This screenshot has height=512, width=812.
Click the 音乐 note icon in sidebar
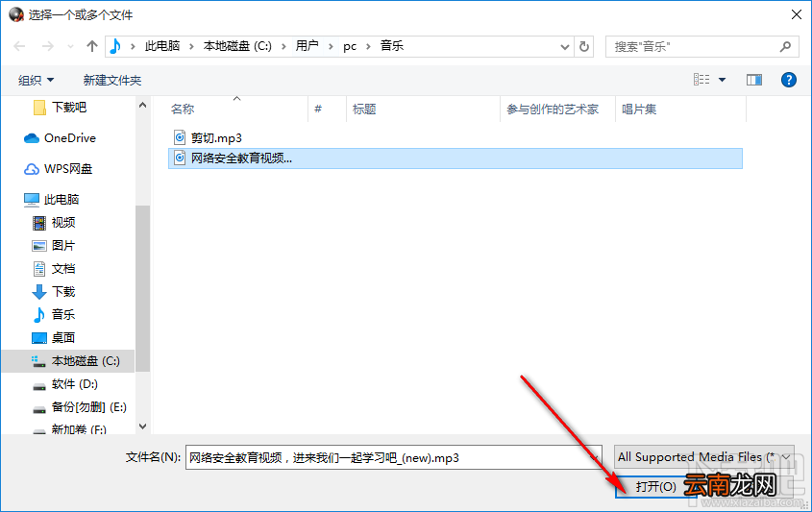pyautogui.click(x=39, y=315)
